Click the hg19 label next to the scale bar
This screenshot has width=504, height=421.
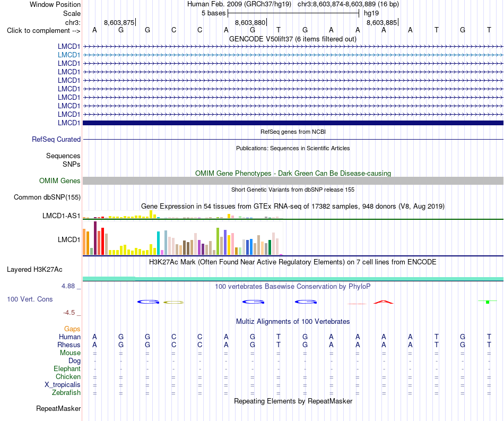371,13
